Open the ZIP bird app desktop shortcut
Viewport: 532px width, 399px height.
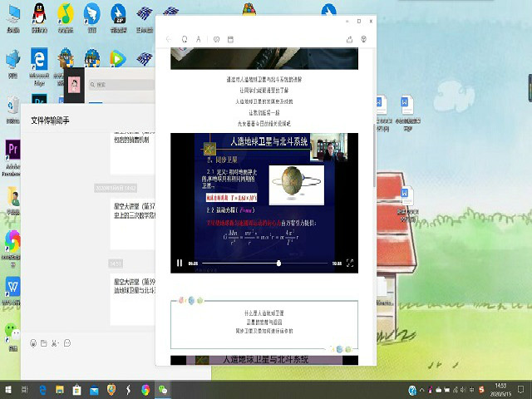(118, 18)
